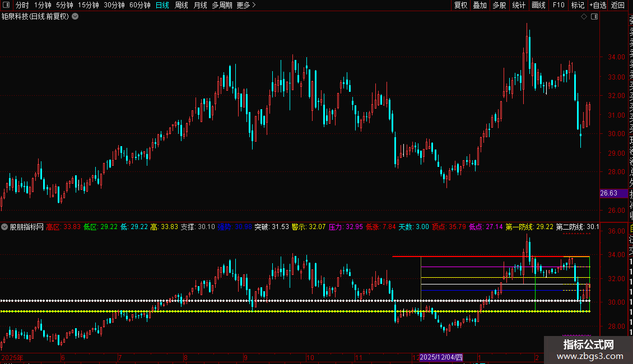The width and height of the screenshot is (633, 364).
Task: Open dropdown beside 股朋指标网 indicator name
Action: [4, 227]
